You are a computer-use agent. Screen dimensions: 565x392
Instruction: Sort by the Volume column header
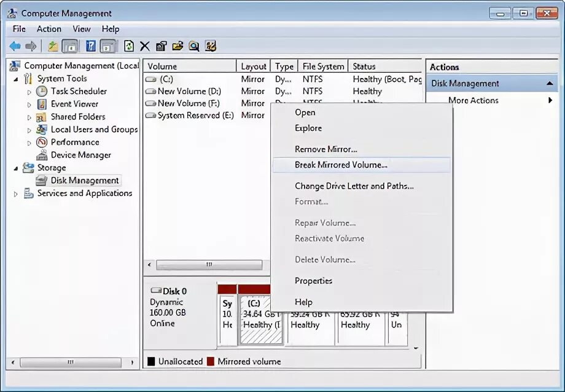pyautogui.click(x=190, y=66)
